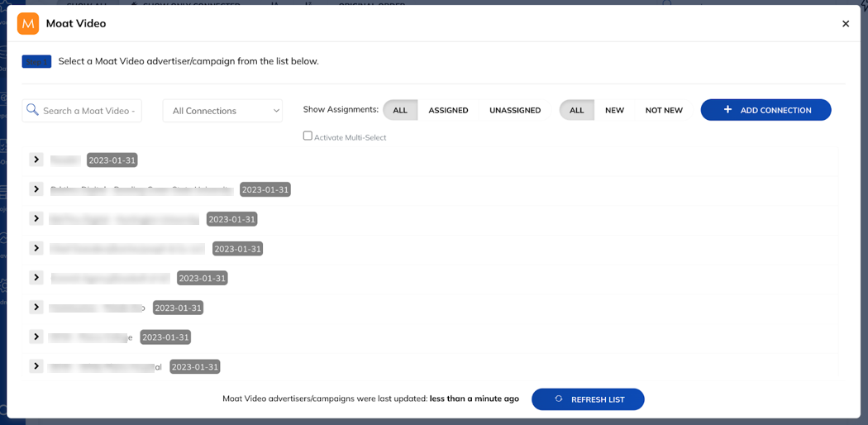Close the Moat Video dialog
868x425 pixels.
[846, 24]
